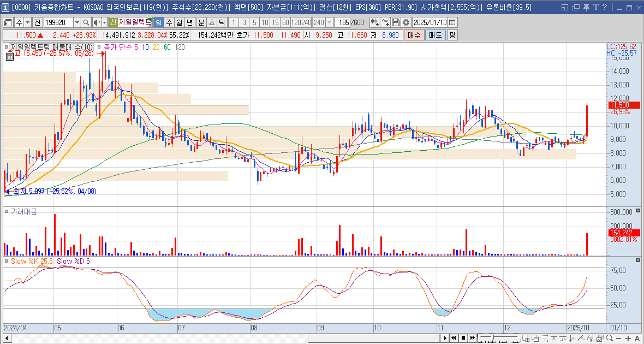This screenshot has height=344, width=644.
Task: Click the zoom magnifier icon in bottom toolbar
Action: pyautogui.click(x=610, y=338)
